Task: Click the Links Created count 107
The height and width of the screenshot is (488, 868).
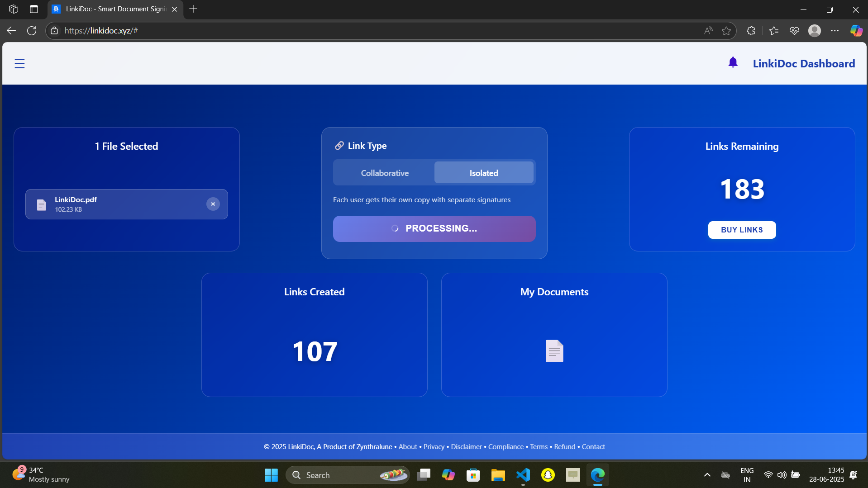Action: [x=315, y=351]
